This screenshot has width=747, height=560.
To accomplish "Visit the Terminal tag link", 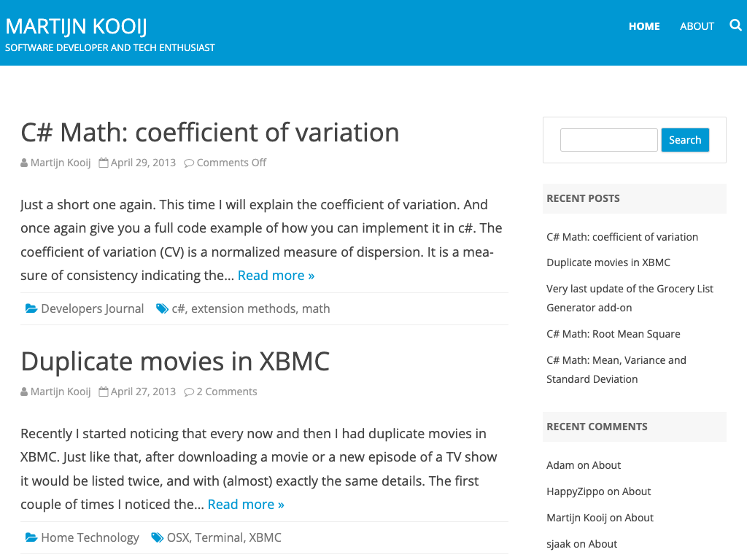I will (219, 537).
